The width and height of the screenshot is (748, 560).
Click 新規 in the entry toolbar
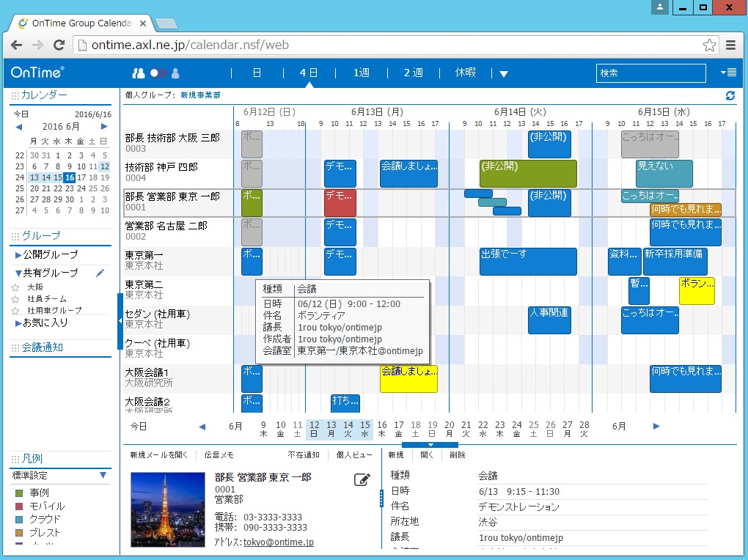pyautogui.click(x=396, y=455)
